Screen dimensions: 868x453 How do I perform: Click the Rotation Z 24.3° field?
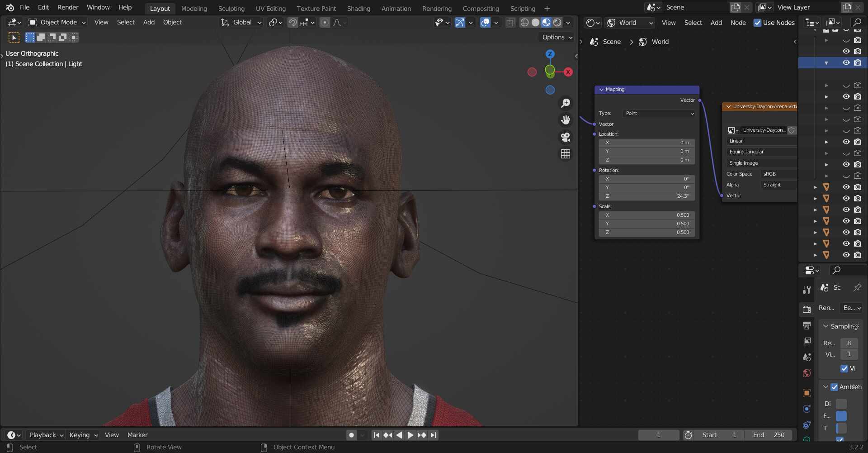tap(646, 196)
